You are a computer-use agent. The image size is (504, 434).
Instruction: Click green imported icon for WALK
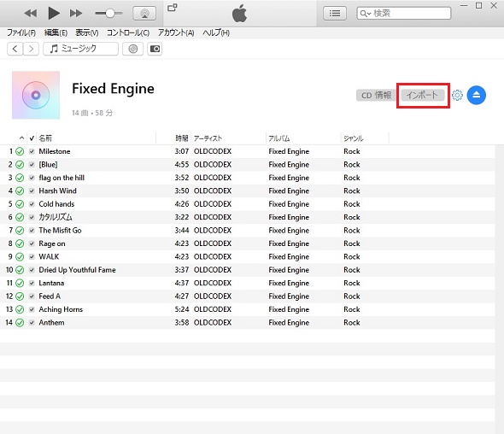(x=20, y=257)
